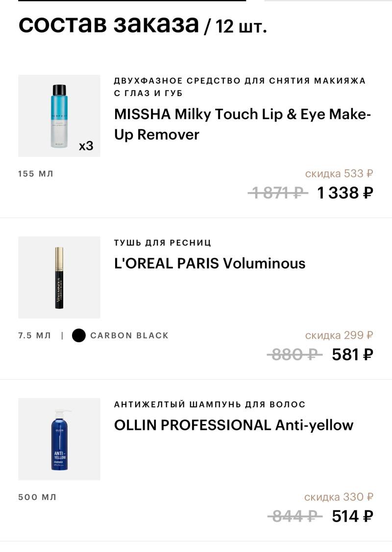The image size is (392, 552).
Task: Click the "CARBON BLACK" shade name
Action: point(129,335)
